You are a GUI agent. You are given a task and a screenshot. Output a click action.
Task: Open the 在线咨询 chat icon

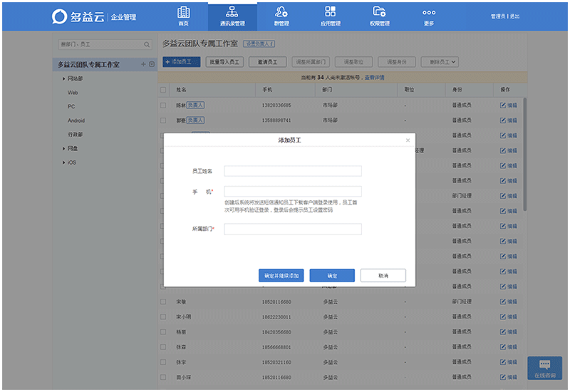click(544, 368)
